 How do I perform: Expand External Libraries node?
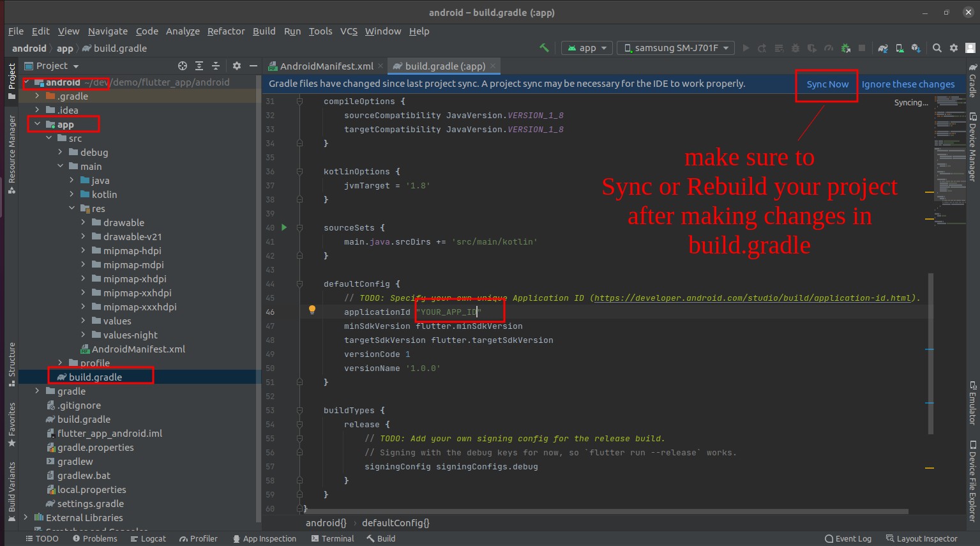[x=26, y=517]
